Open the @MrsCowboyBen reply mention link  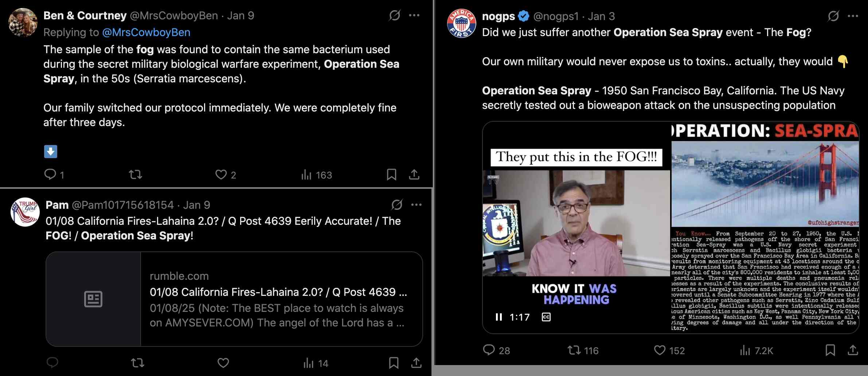pyautogui.click(x=146, y=32)
